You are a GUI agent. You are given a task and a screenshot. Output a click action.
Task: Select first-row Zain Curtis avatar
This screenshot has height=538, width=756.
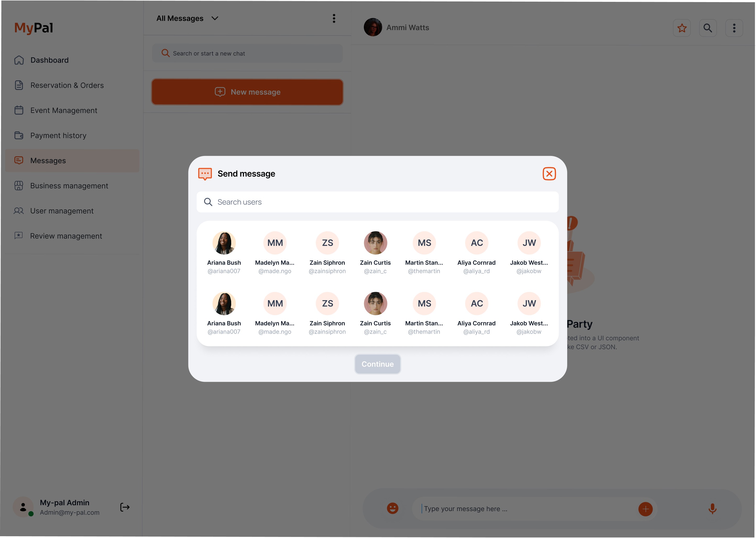pyautogui.click(x=375, y=243)
